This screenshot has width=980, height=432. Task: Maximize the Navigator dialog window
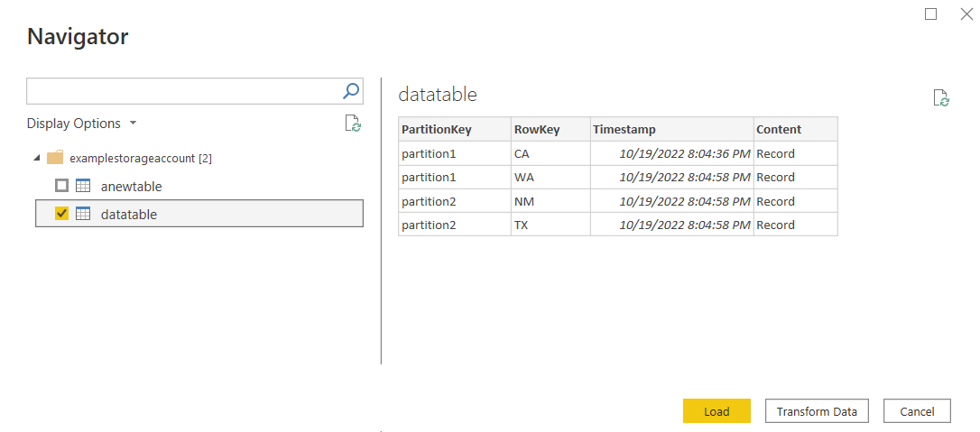(931, 14)
